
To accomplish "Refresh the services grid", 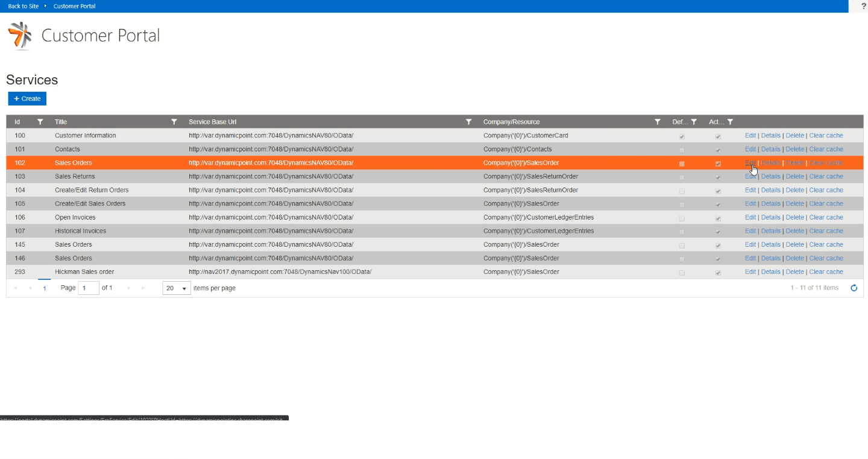I will pos(854,288).
